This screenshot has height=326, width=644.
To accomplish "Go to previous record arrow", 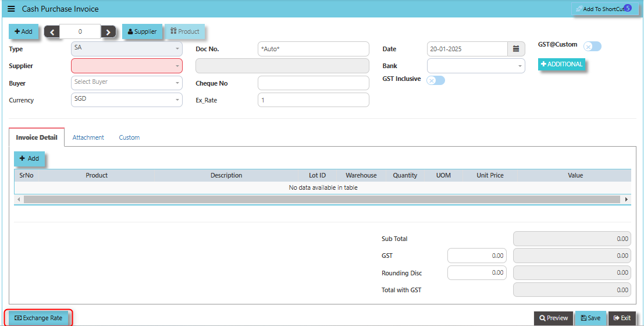I will click(52, 31).
